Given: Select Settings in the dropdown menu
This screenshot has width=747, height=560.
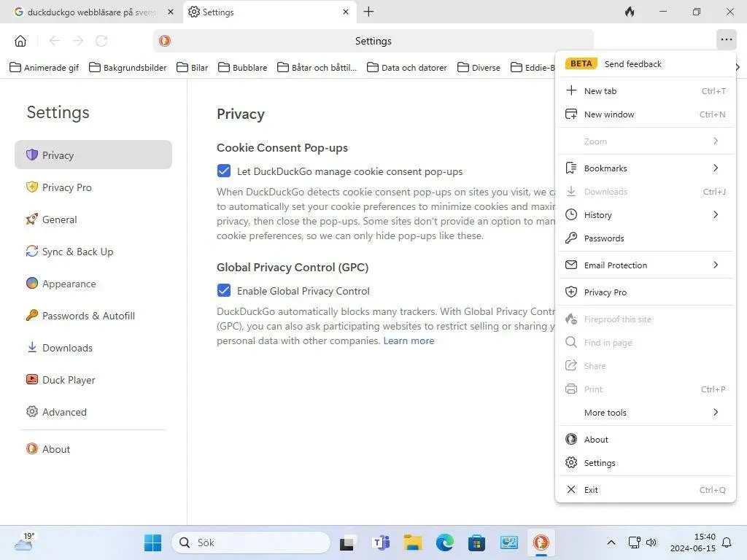Looking at the screenshot, I should [x=646, y=463].
